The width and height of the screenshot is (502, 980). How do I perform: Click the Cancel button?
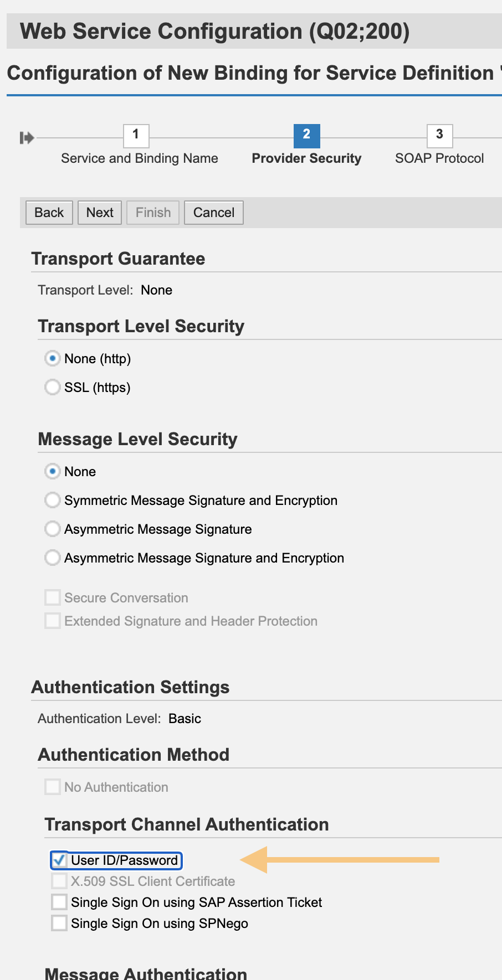click(x=214, y=213)
